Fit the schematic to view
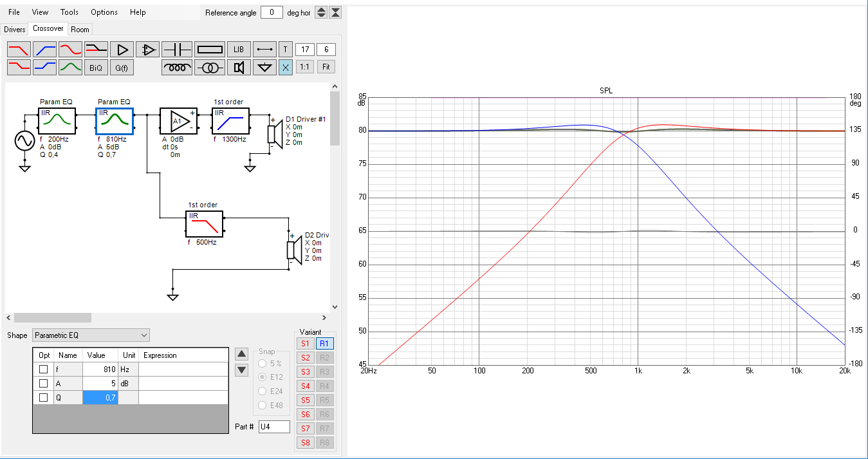This screenshot has width=868, height=459. [326, 67]
